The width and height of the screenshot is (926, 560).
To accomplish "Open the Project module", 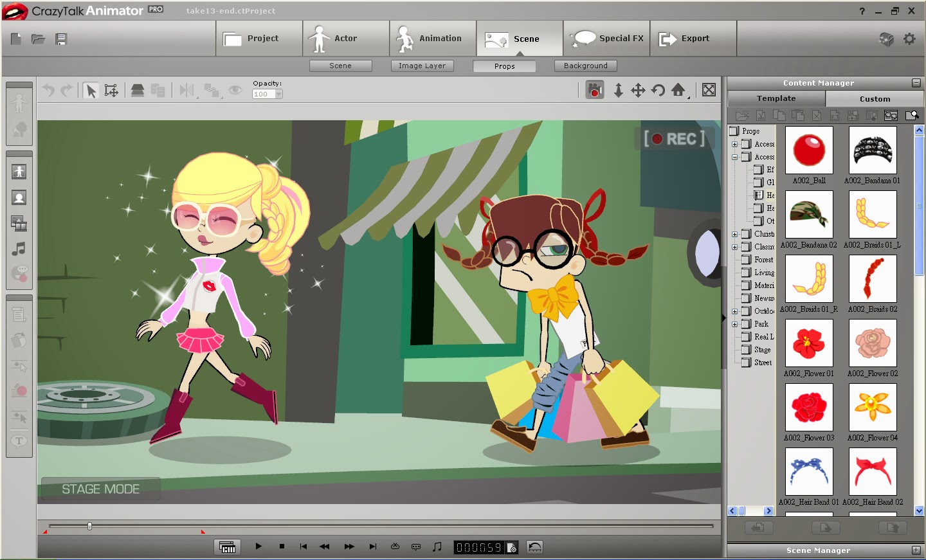I will [259, 39].
